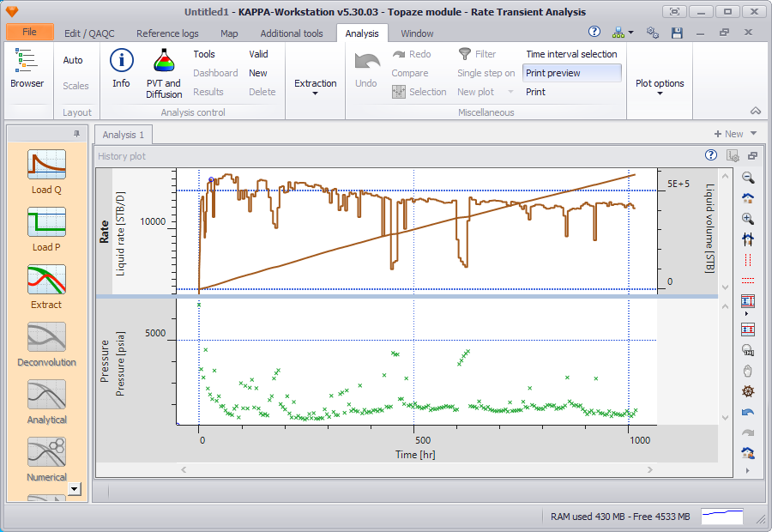Expand the small arrow under split-plot icon

(747, 314)
